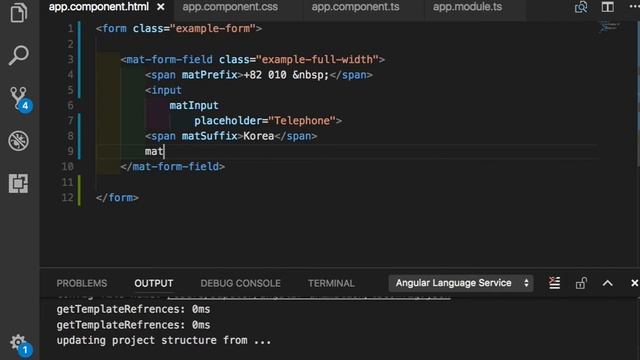The height and width of the screenshot is (360, 640).
Task: Click the "example-form" class value
Action: (x=212, y=29)
